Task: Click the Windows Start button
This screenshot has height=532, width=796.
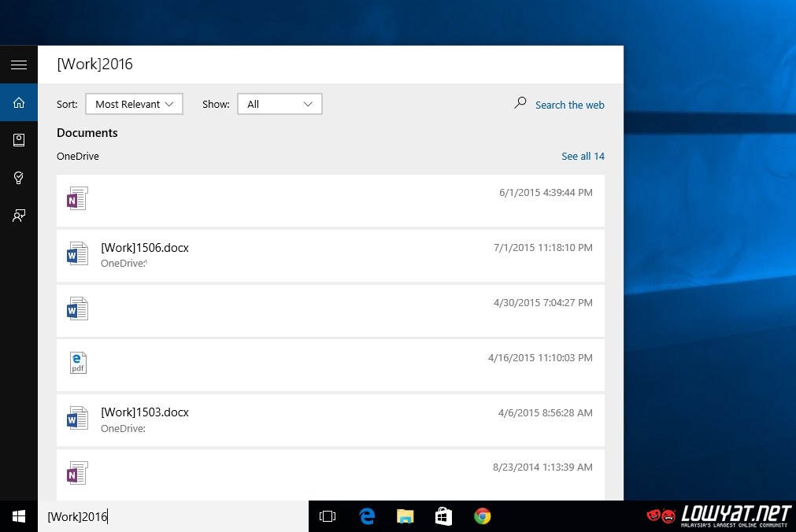Action: click(x=19, y=516)
